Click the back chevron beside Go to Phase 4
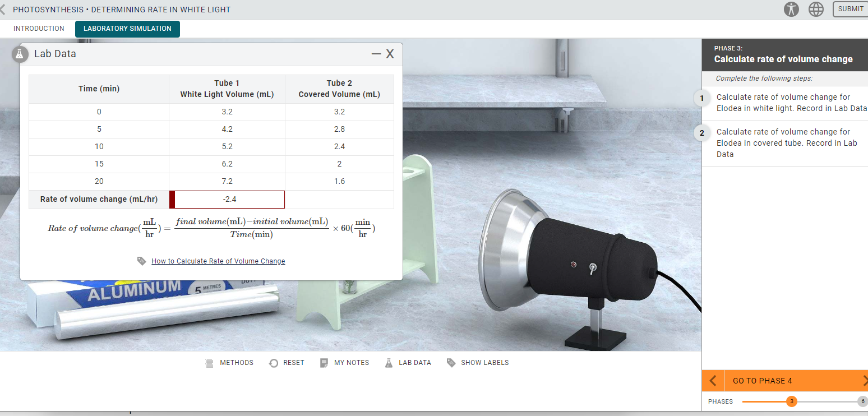868x416 pixels. 712,381
